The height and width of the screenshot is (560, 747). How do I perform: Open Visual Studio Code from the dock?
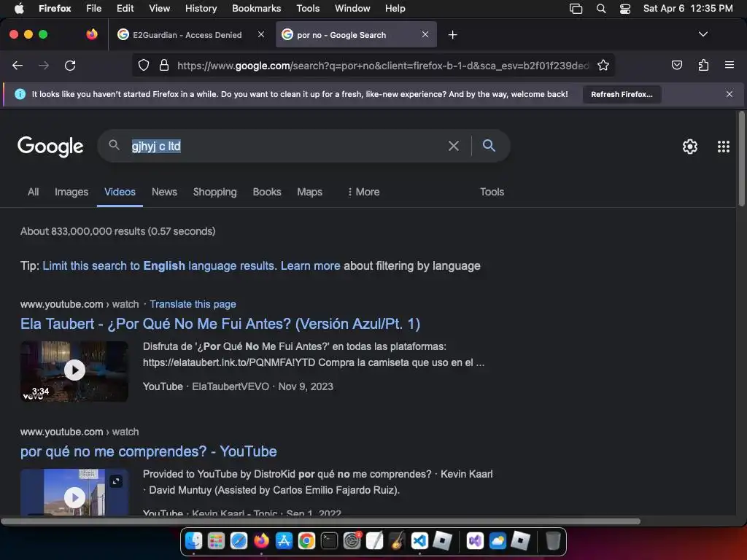click(x=419, y=541)
